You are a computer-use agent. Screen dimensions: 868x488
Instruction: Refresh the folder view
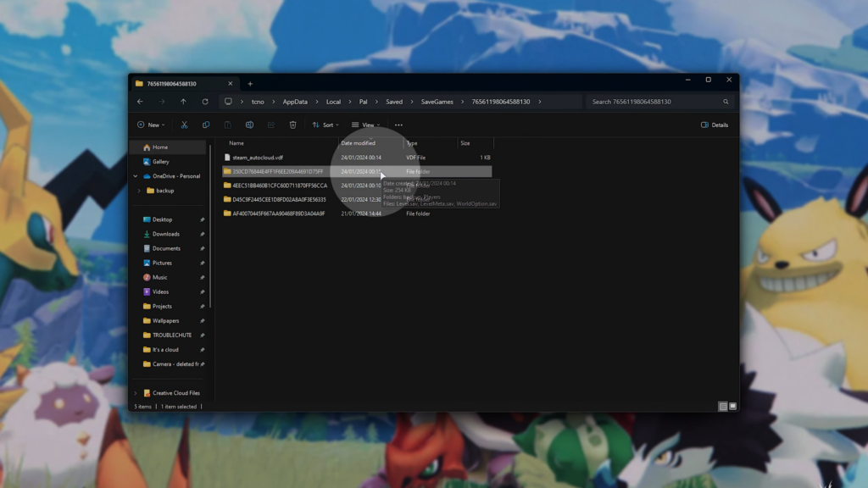[x=205, y=102]
